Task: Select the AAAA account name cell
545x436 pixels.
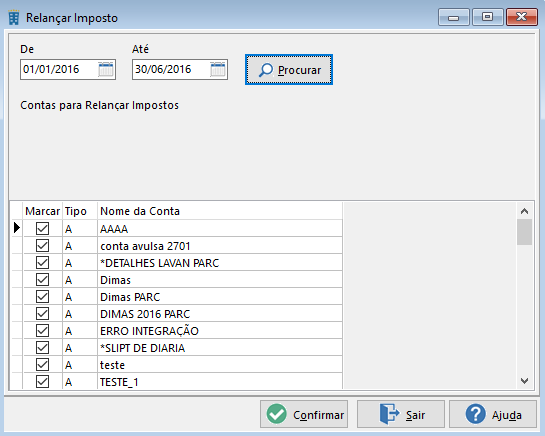Action: coord(220,228)
